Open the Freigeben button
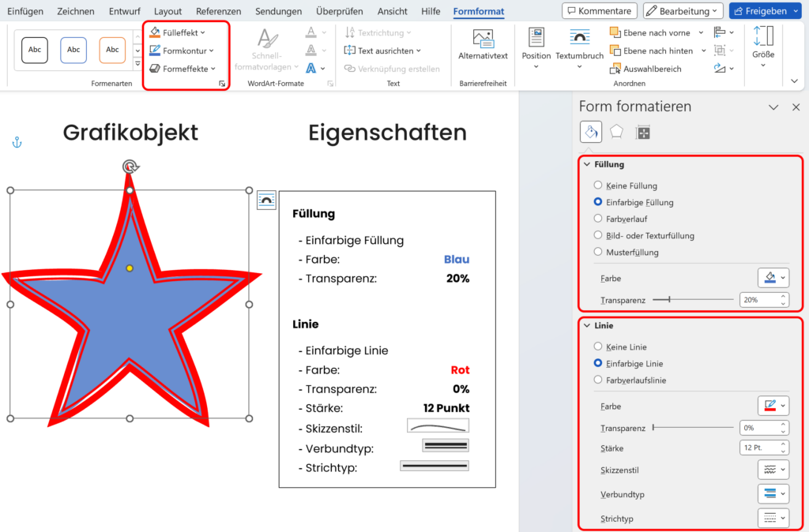The image size is (809, 532). [763, 10]
